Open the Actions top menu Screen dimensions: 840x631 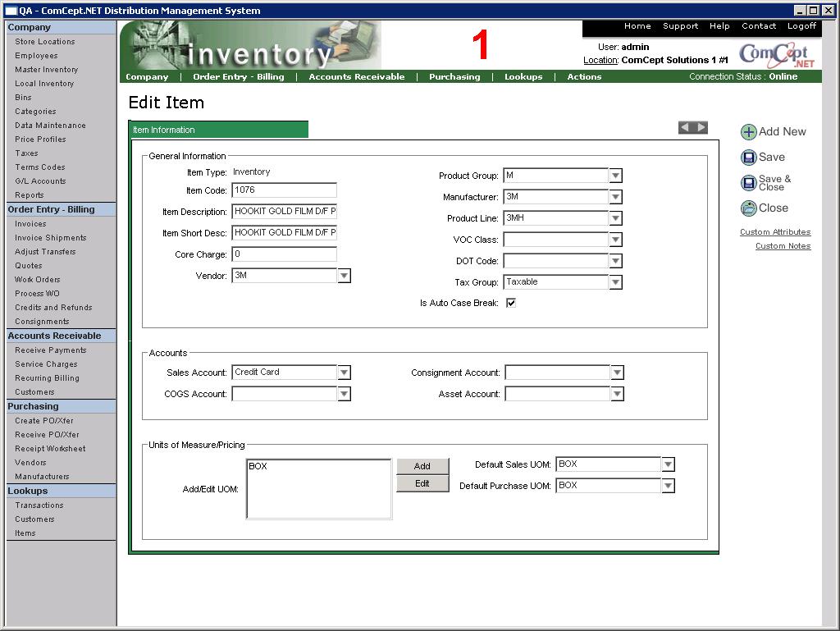[x=584, y=76]
